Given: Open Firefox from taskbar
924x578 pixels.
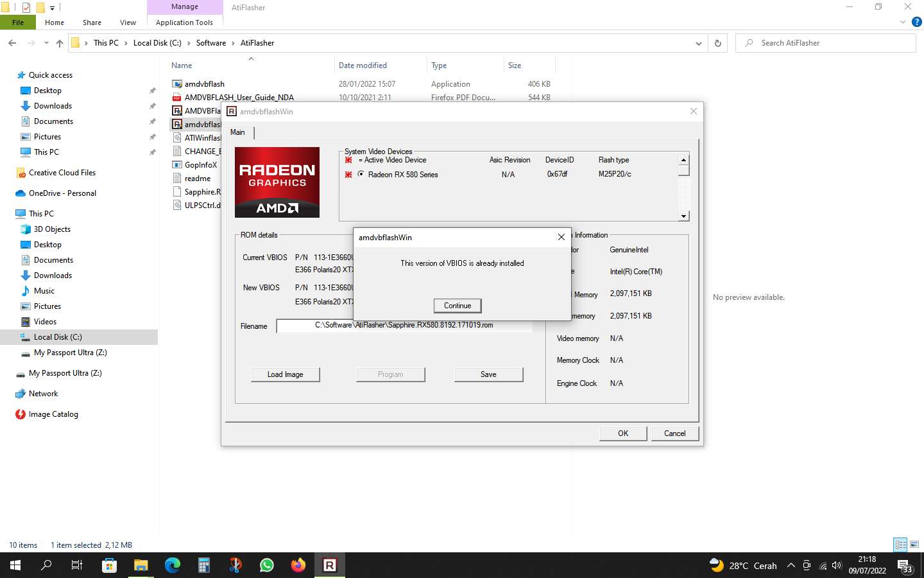Looking at the screenshot, I should tap(298, 565).
